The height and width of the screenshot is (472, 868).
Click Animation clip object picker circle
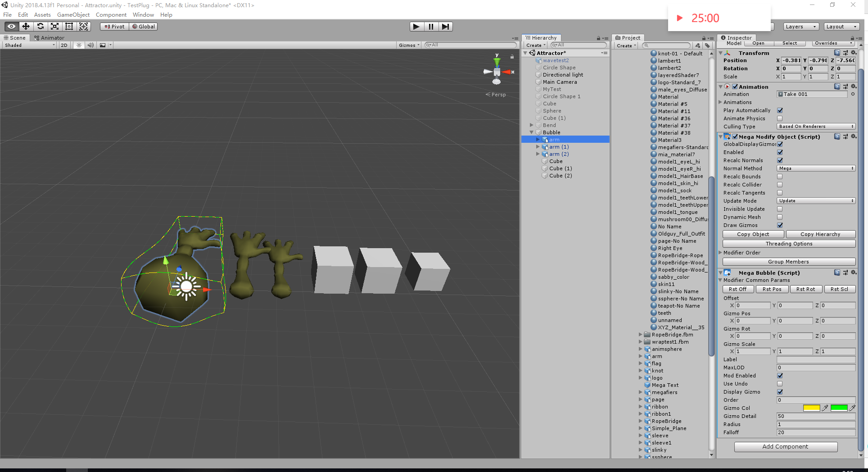pyautogui.click(x=853, y=94)
